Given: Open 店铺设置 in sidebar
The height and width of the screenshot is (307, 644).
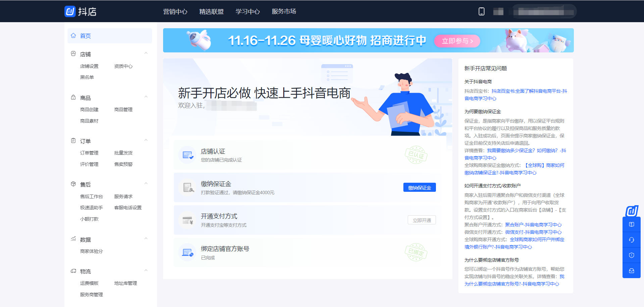Looking at the screenshot, I should click(x=89, y=66).
